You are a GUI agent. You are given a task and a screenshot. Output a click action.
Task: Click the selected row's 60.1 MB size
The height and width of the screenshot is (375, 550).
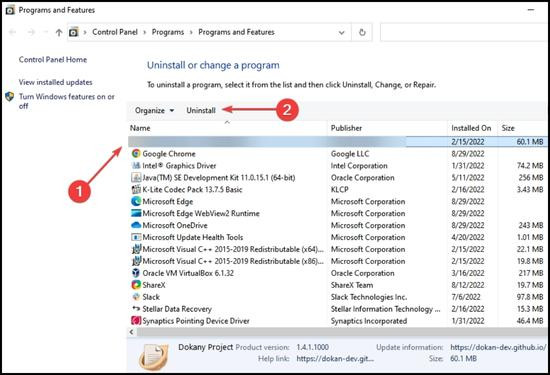530,142
